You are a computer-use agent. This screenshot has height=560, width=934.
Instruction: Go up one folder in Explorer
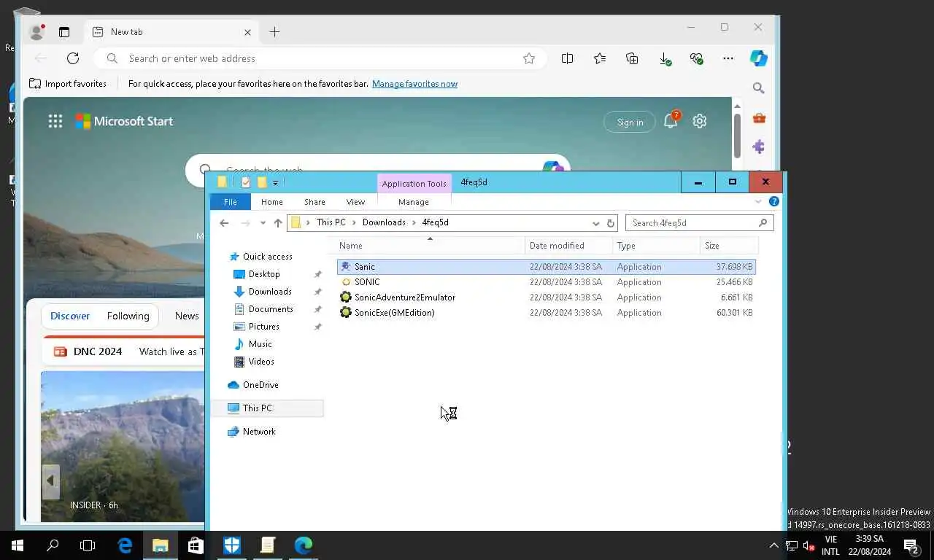point(278,223)
